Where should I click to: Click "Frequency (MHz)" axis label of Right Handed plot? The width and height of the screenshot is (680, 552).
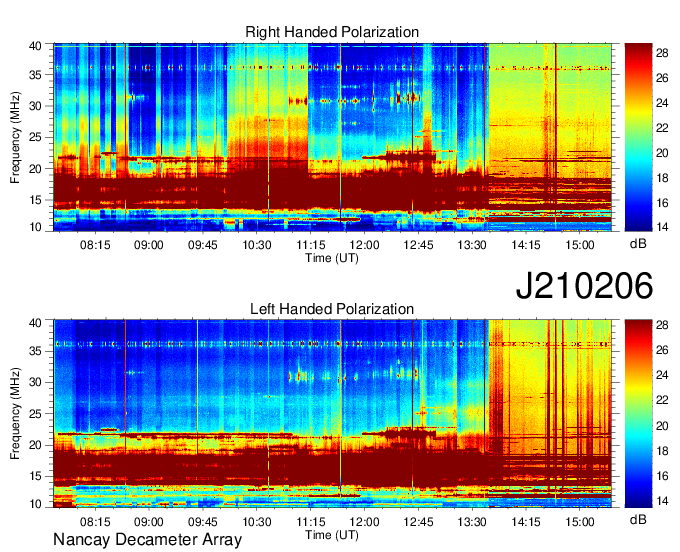coord(15,137)
